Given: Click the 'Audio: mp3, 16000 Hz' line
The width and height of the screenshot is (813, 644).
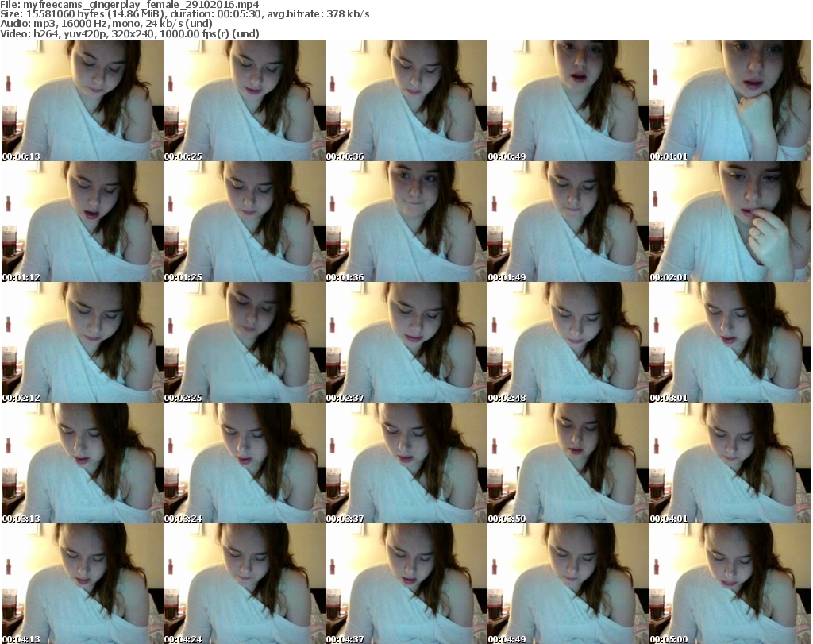Looking at the screenshot, I should coord(106,24).
